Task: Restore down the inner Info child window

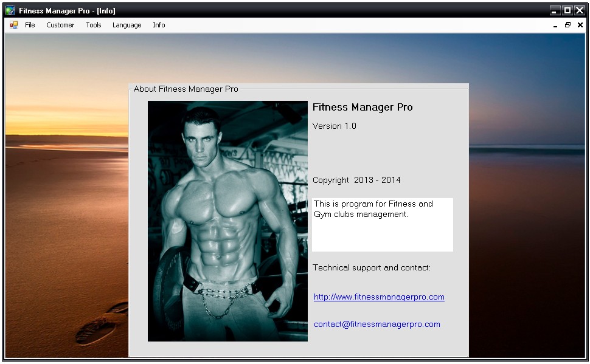Action: tap(567, 25)
